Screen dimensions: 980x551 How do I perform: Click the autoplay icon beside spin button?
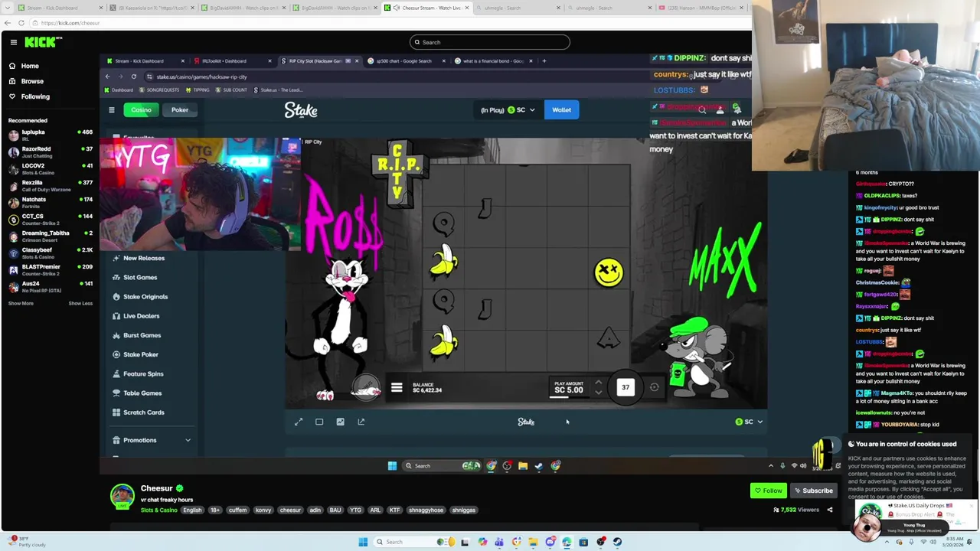[654, 387]
